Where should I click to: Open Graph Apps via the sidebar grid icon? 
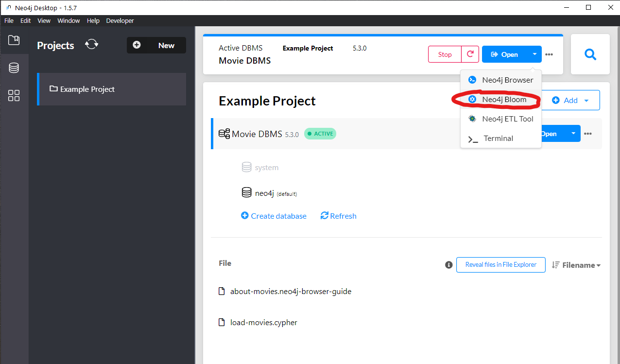pos(14,96)
